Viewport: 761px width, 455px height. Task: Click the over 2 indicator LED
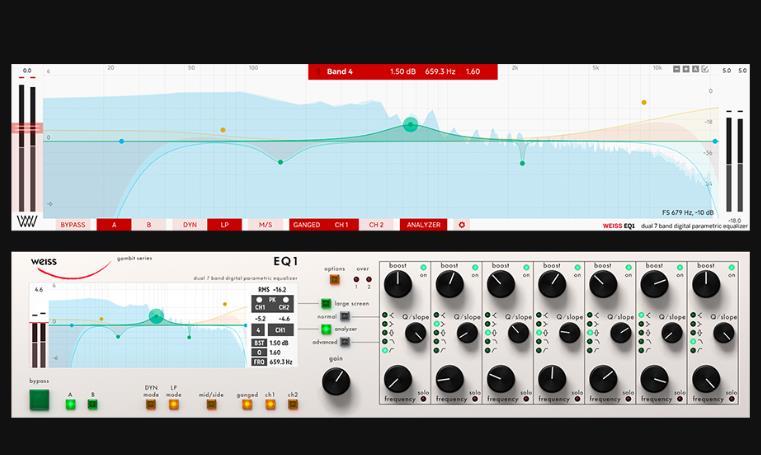(x=369, y=280)
